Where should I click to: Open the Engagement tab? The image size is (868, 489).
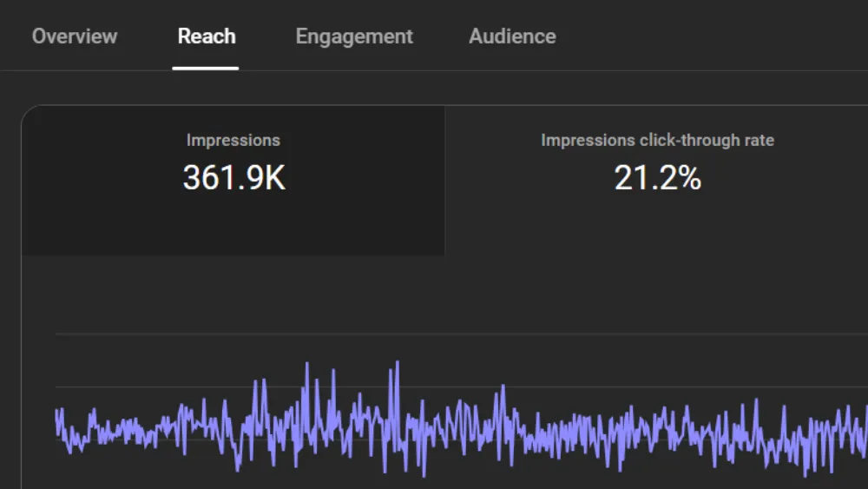click(354, 36)
